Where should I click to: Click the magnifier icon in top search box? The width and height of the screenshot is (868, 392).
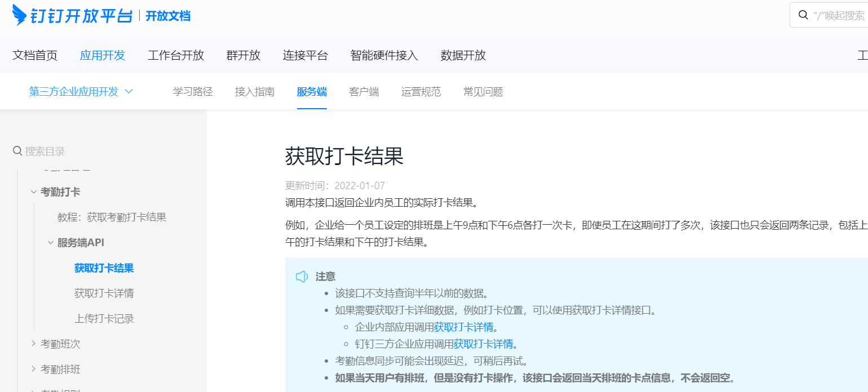point(803,15)
